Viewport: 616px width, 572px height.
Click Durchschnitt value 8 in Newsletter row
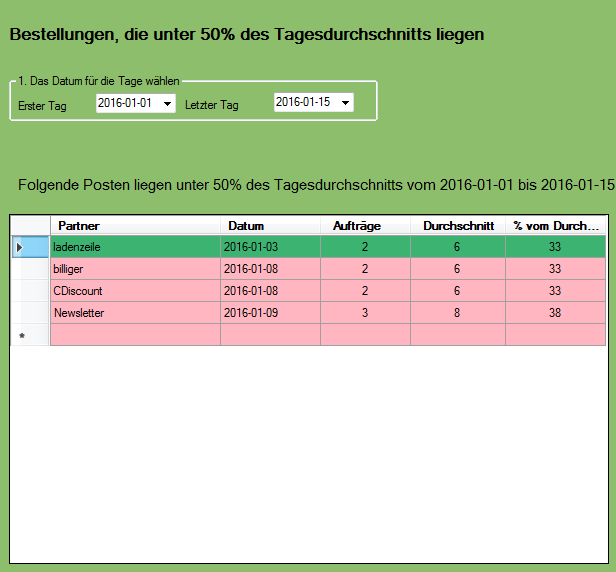[x=458, y=313]
